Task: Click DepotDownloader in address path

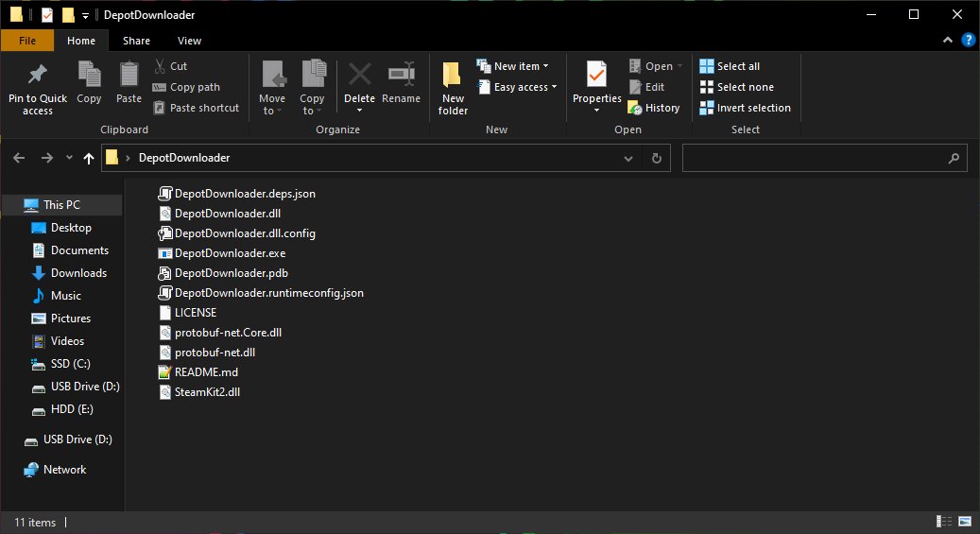Action: pyautogui.click(x=184, y=158)
